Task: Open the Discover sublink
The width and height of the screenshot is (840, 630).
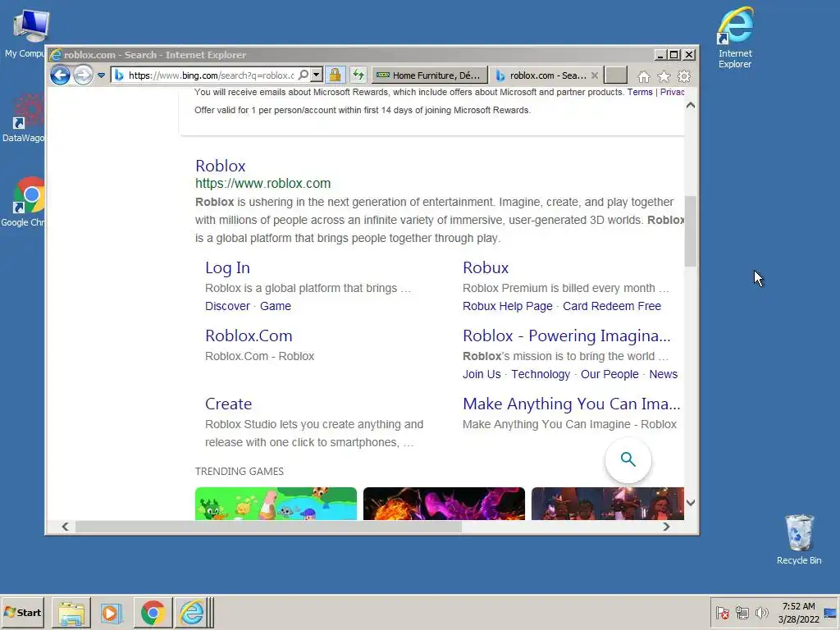Action: pos(227,306)
